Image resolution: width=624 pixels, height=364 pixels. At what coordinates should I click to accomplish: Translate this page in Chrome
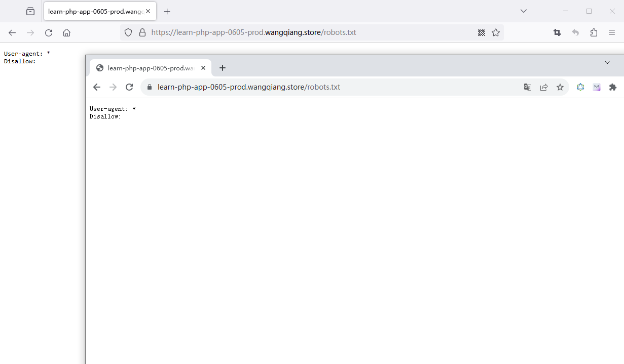[x=528, y=87]
